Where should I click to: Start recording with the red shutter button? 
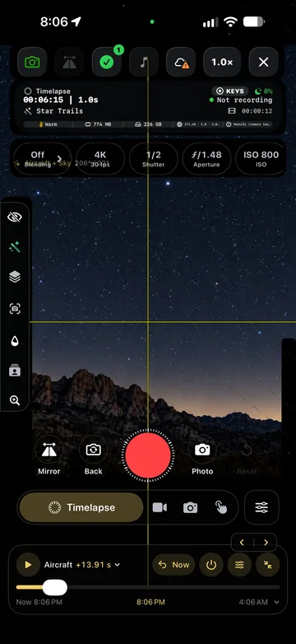148,455
